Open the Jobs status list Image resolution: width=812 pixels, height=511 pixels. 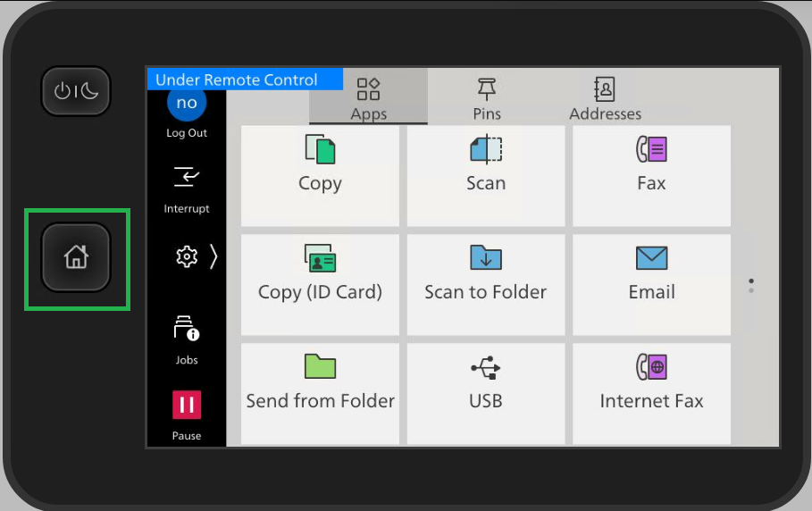[187, 339]
